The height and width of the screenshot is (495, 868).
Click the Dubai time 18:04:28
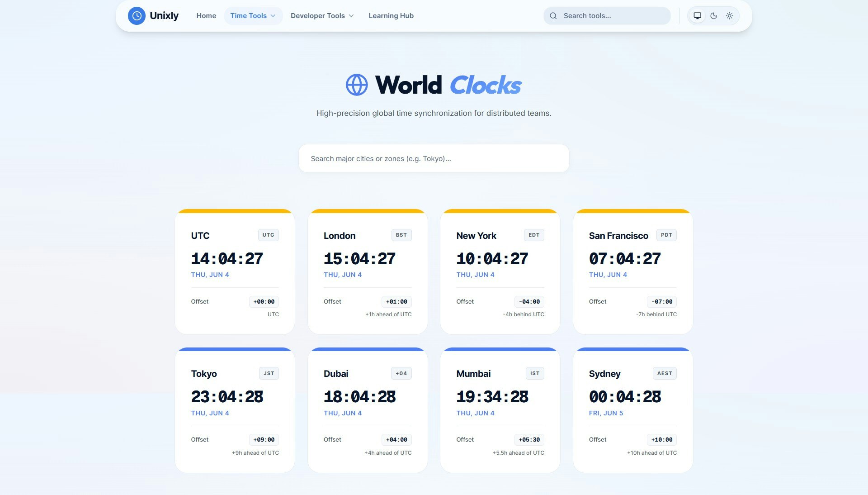pos(359,397)
